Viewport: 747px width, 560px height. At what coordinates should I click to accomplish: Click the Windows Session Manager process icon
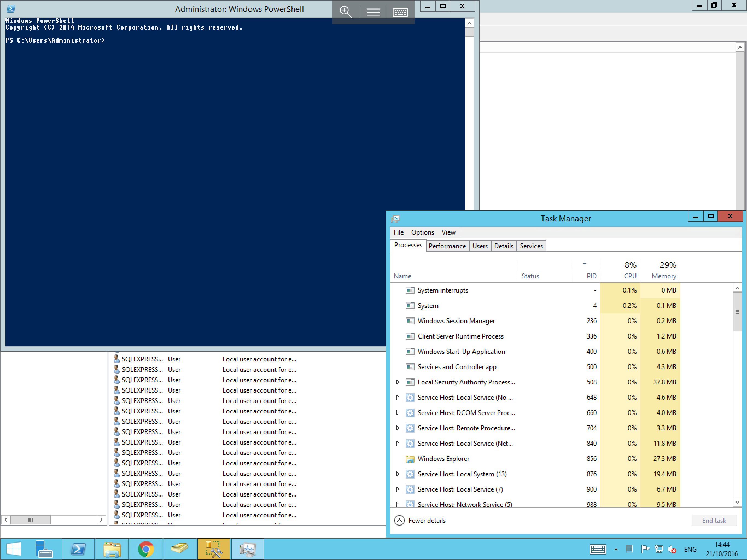coord(410,321)
